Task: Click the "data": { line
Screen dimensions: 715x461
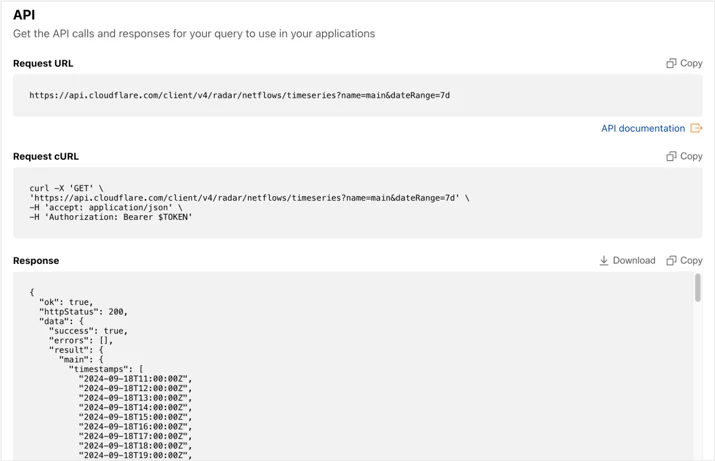Action: pyautogui.click(x=61, y=321)
